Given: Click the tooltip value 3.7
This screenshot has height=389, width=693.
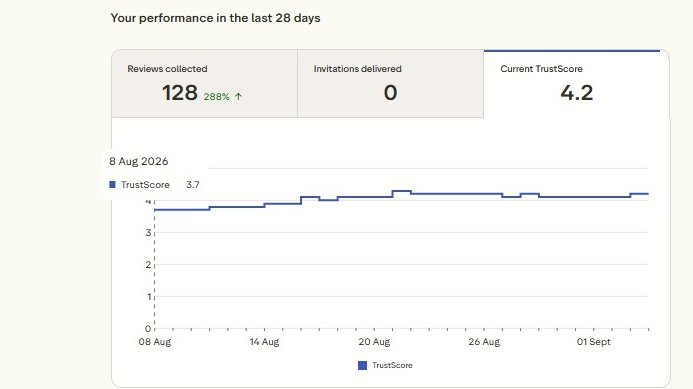Looking at the screenshot, I should 193,185.
